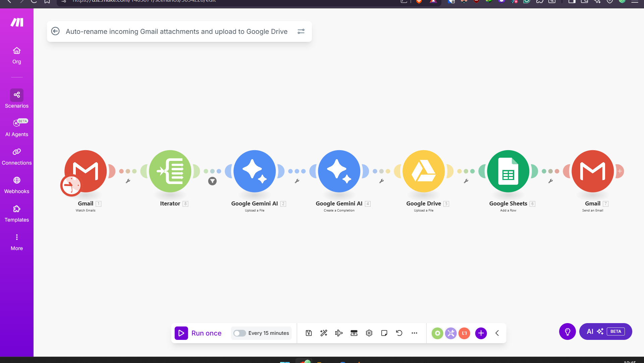The height and width of the screenshot is (363, 644).
Task: Open the three-dots more options menu
Action: (x=414, y=333)
